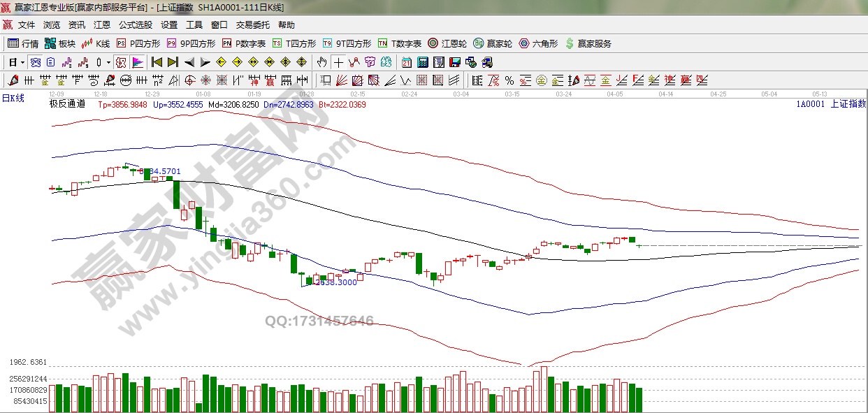The width and height of the screenshot is (868, 413).
Task: Open the 交易委托 menu
Action: point(252,24)
